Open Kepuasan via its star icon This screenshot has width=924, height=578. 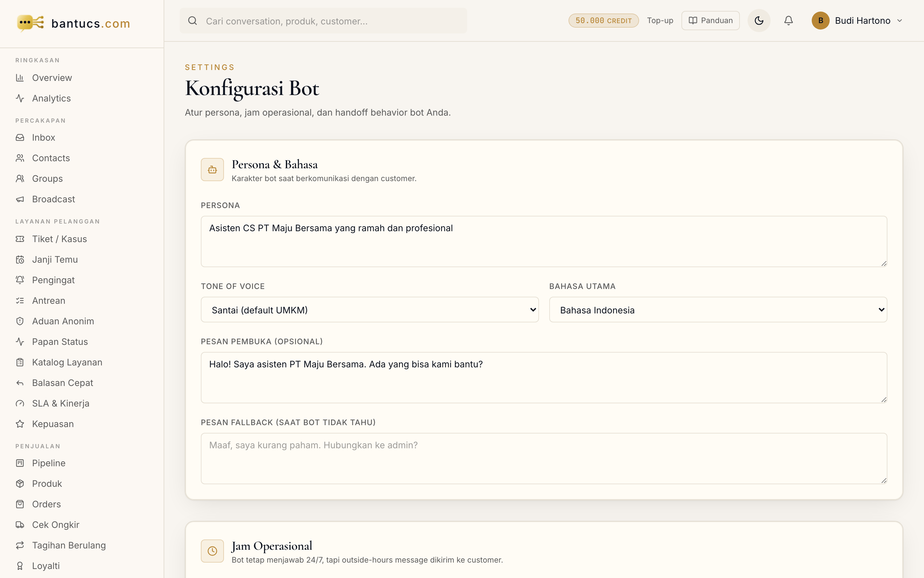click(20, 424)
